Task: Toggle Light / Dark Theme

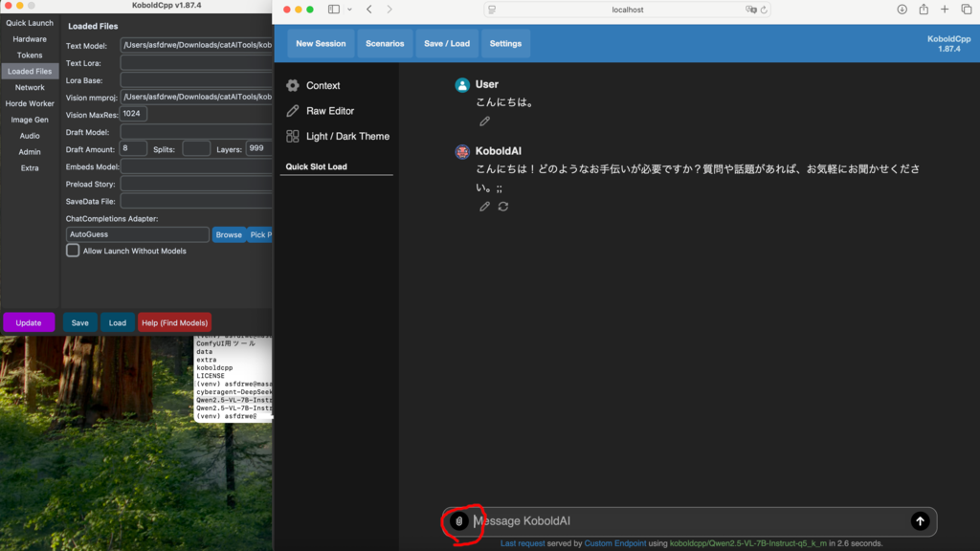Action: [x=347, y=136]
